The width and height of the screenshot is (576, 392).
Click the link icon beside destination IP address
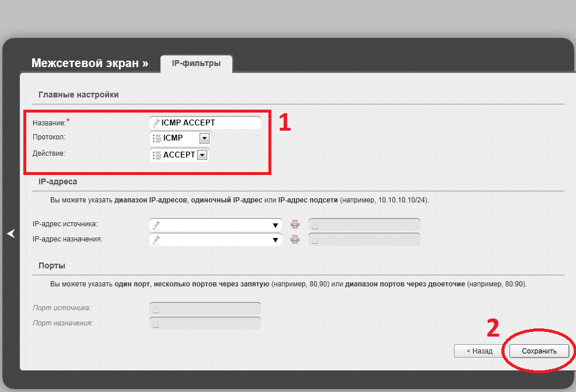[295, 240]
